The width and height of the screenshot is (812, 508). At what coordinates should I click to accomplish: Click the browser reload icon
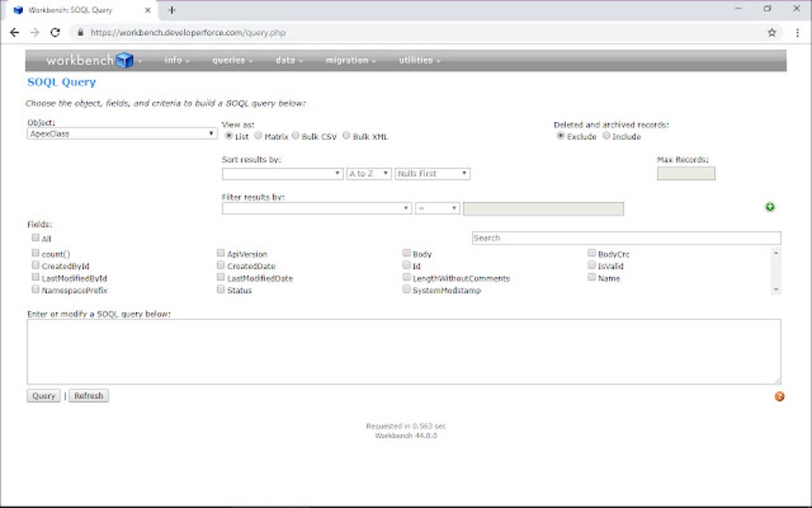tap(54, 33)
